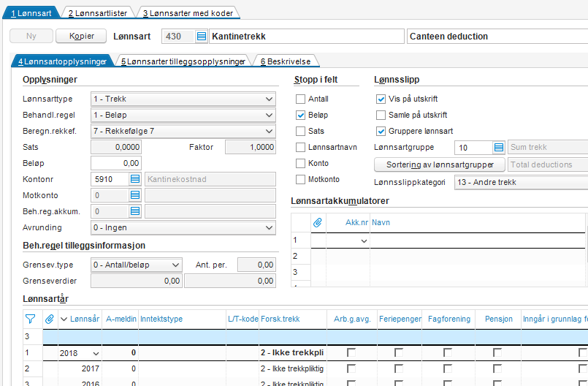Open year dropdown showing 2018 in Lønnsartår
The image size is (588, 386).
pyautogui.click(x=96, y=353)
